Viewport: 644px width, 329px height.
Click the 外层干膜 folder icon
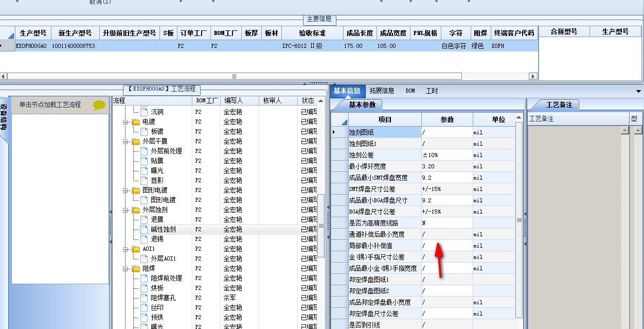(x=136, y=142)
